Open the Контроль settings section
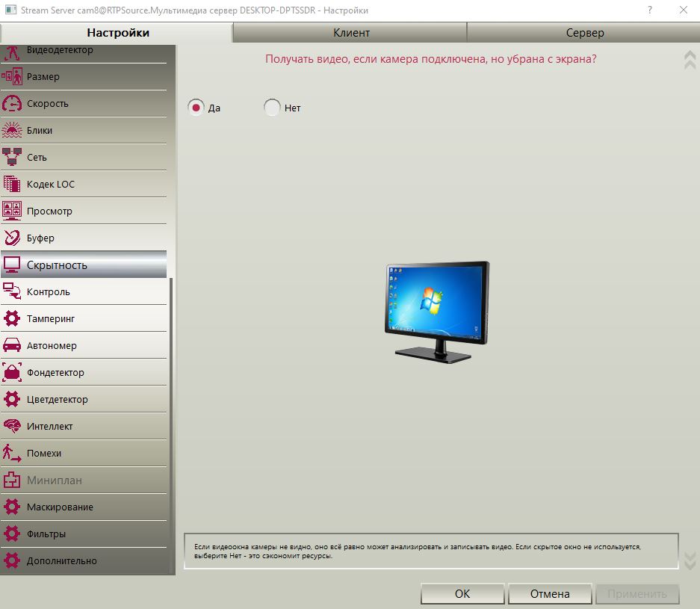The image size is (700, 609). pos(84,291)
